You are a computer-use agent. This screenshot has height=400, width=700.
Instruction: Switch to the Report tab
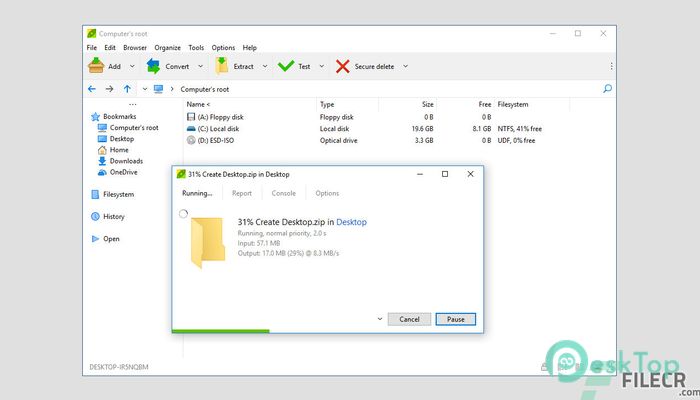(x=242, y=193)
